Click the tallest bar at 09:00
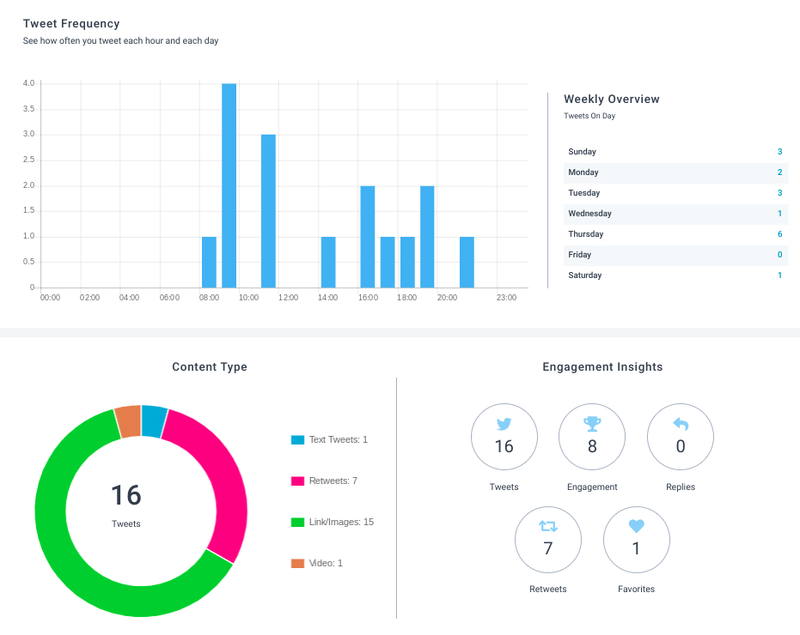Viewport: 800px width, 635px height. click(x=229, y=185)
